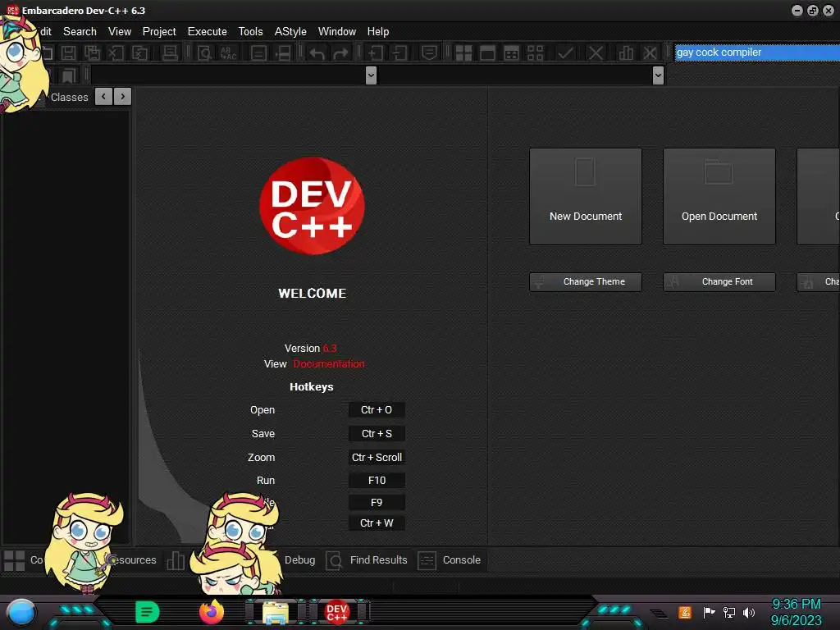Open the Window menu
Viewport: 840px width, 630px height.
point(337,32)
